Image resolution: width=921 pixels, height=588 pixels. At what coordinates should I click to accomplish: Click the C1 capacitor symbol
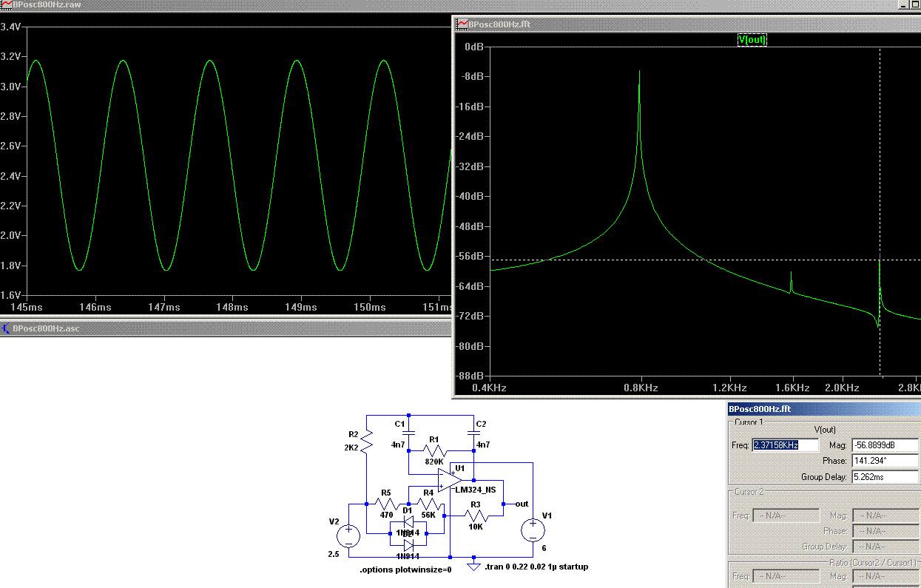pos(409,432)
